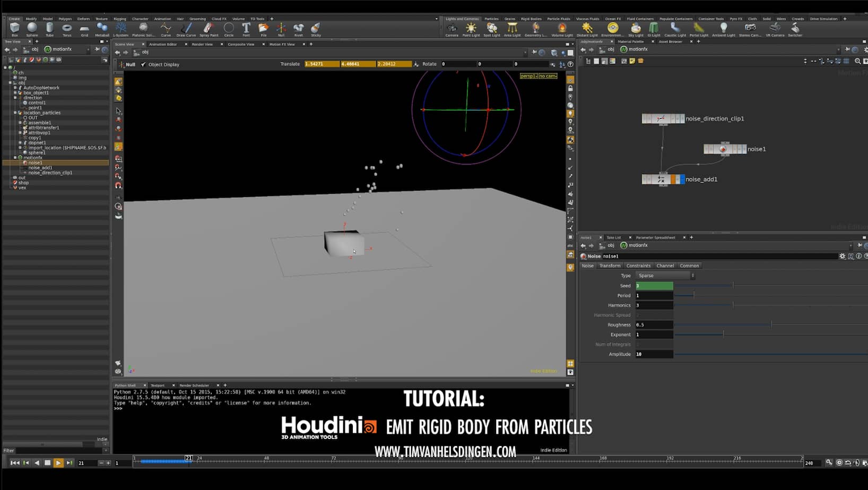868x490 pixels.
Task: Switch to the Animation Editor tab
Action: (x=163, y=44)
